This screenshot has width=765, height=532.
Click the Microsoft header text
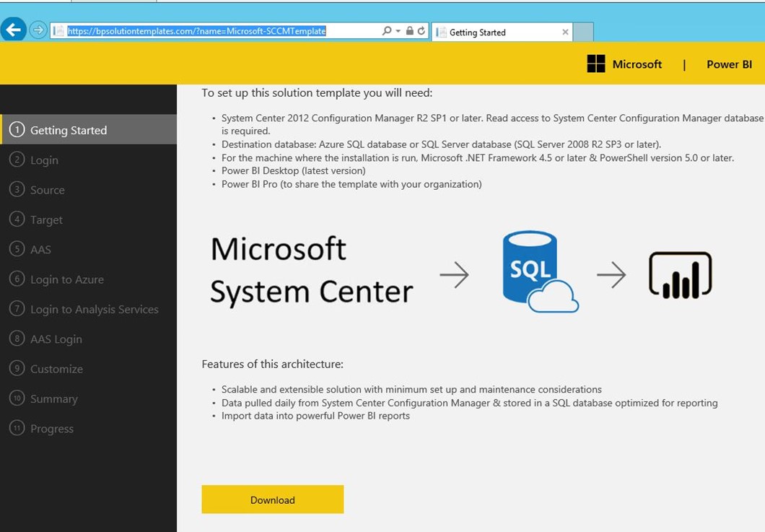637,64
